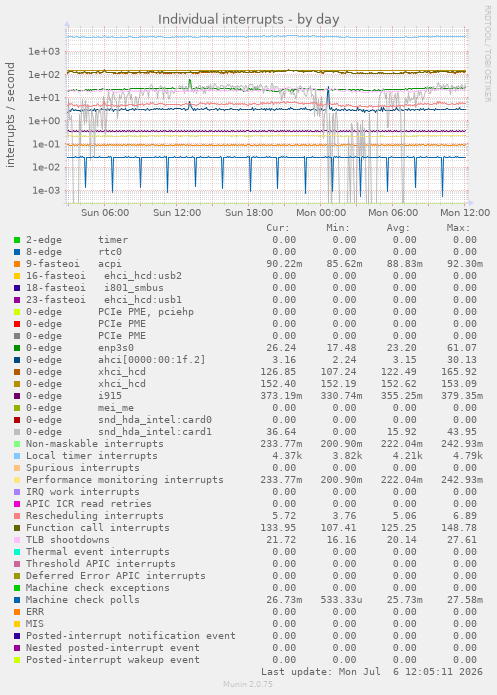Click the purple i915 legend swatch

(17, 396)
